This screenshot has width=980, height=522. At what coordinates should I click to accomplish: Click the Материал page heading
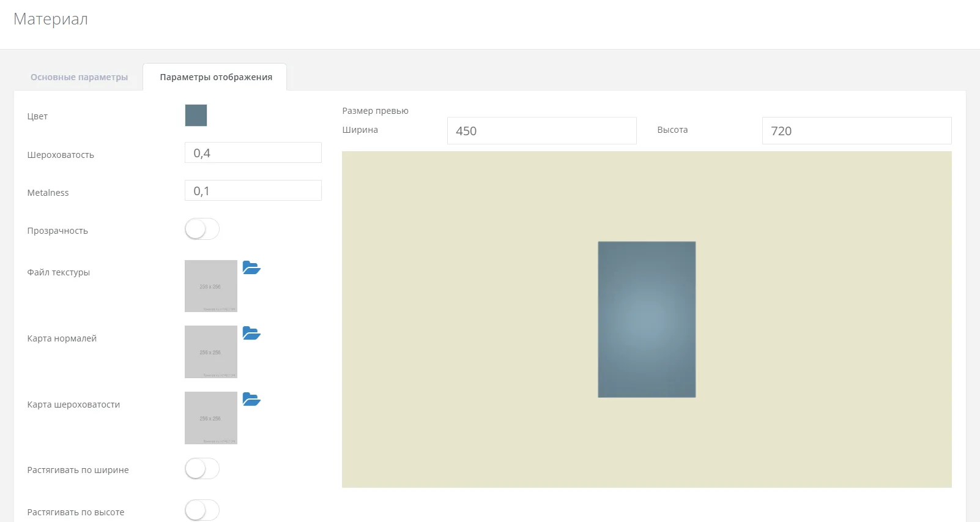pos(51,19)
